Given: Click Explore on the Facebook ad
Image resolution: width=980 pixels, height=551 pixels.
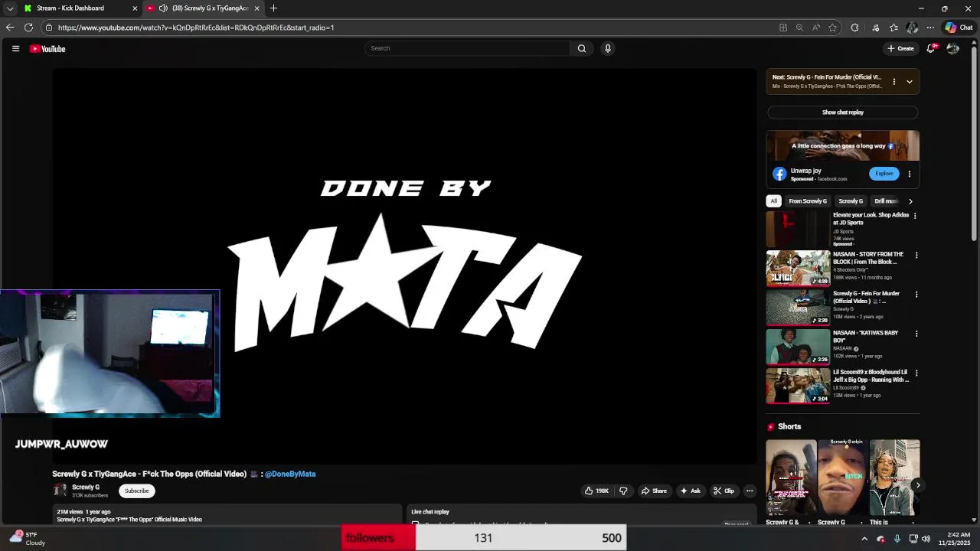Looking at the screenshot, I should [884, 174].
